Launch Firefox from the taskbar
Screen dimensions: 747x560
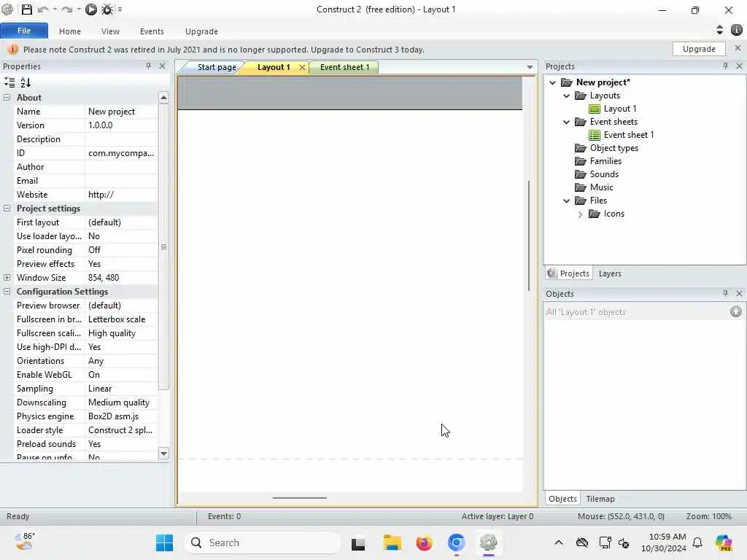pos(424,542)
